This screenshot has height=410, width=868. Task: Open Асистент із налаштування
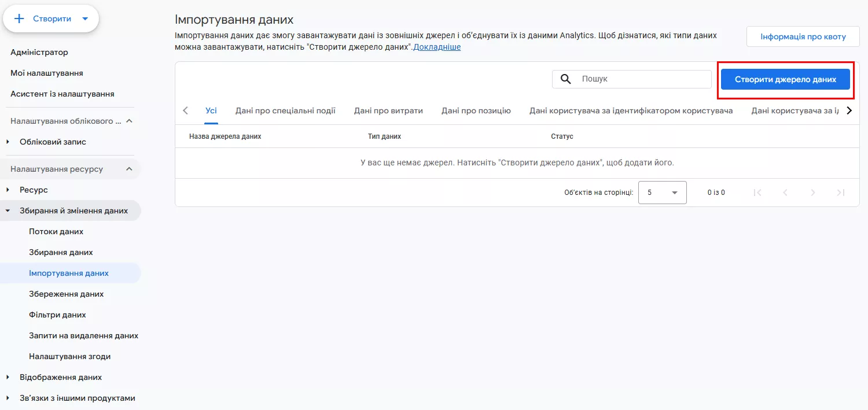point(62,94)
